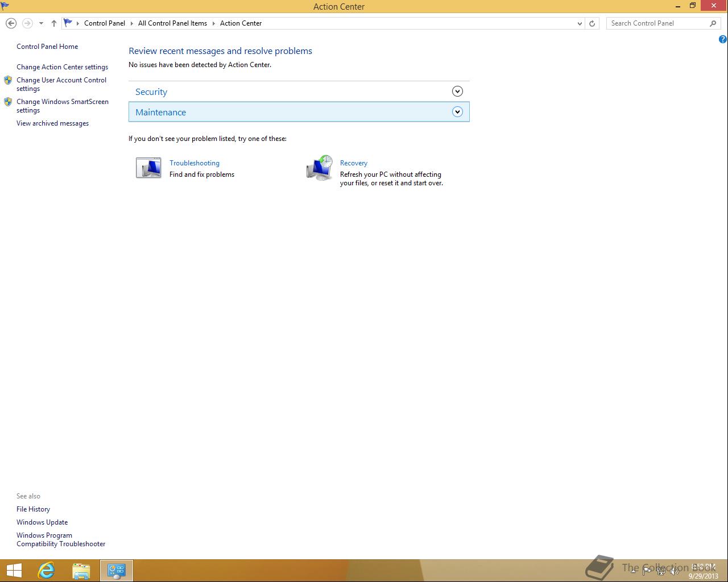728x582 pixels.
Task: Expand the Maintenance section chevron
Action: pyautogui.click(x=457, y=112)
